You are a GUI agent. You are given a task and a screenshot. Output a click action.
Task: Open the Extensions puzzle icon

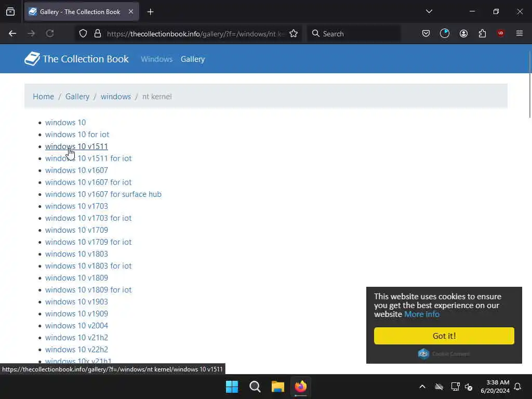pyautogui.click(x=482, y=34)
